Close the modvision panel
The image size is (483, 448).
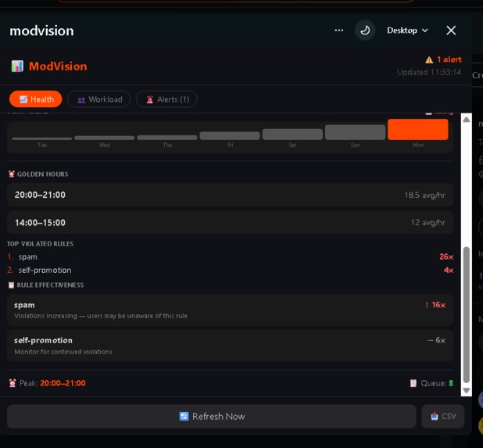pyautogui.click(x=451, y=30)
